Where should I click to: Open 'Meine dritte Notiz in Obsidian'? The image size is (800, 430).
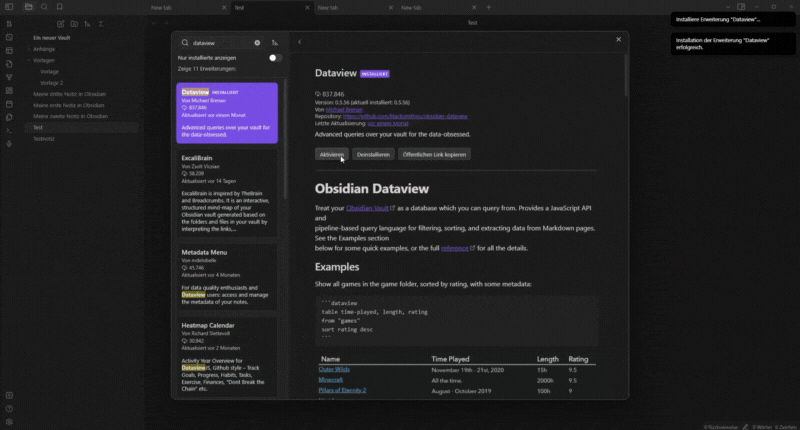point(69,94)
